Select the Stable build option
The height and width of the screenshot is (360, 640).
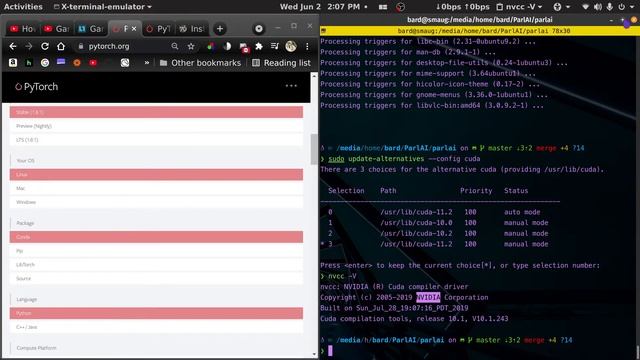[156, 112]
